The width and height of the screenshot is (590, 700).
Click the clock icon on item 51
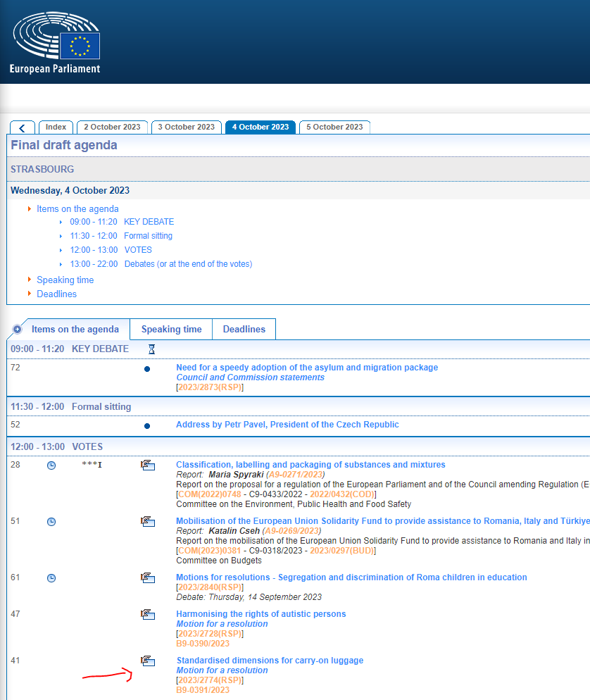click(x=51, y=522)
